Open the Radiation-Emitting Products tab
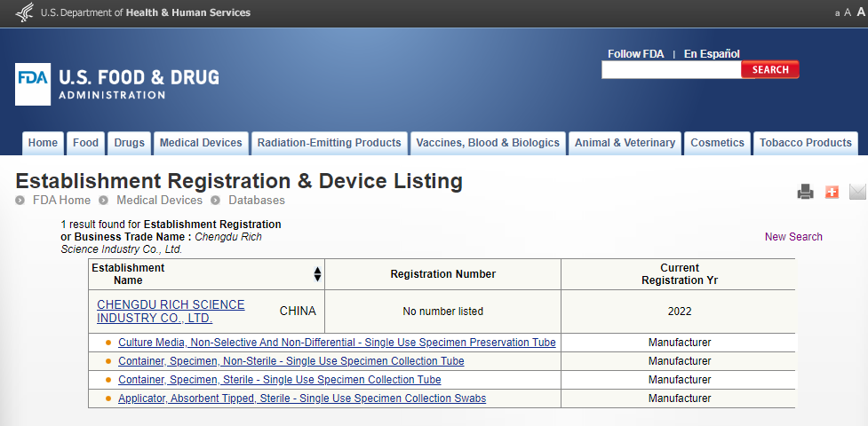This screenshot has height=426, width=868. pyautogui.click(x=329, y=143)
